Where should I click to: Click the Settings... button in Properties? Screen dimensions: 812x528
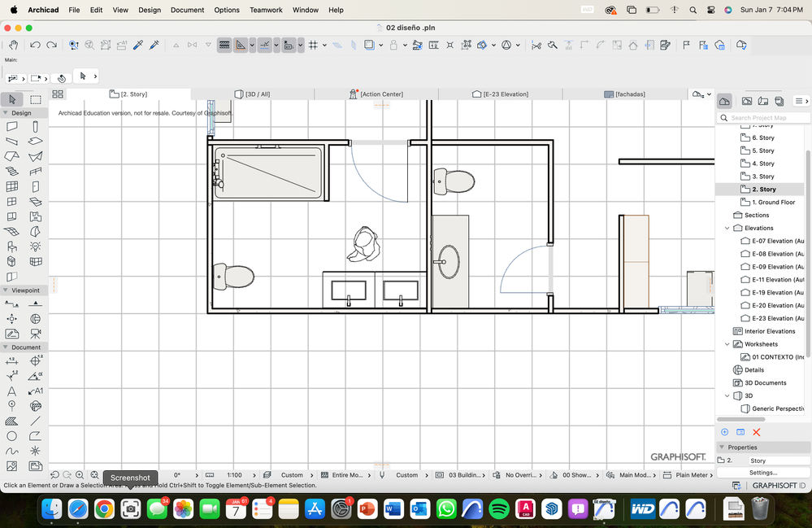tap(762, 473)
